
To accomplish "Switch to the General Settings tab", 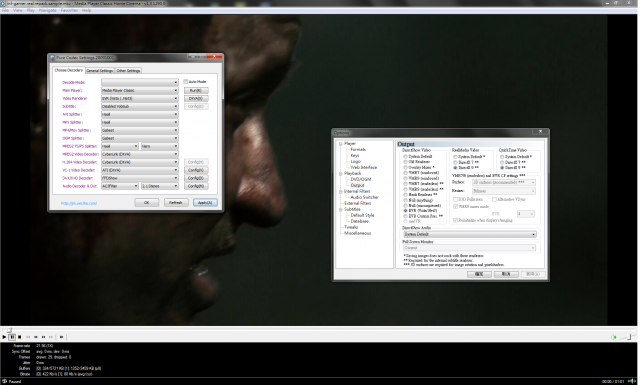I will (x=100, y=71).
